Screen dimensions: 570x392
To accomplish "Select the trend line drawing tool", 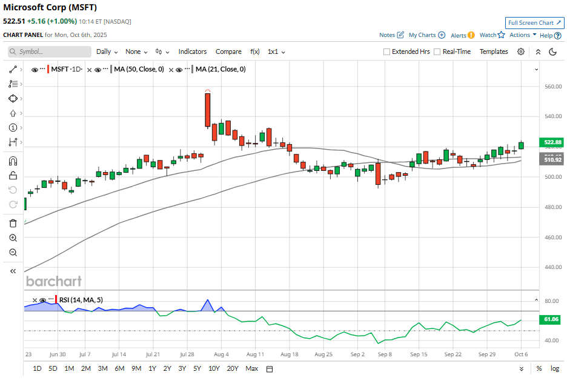I will [x=13, y=70].
